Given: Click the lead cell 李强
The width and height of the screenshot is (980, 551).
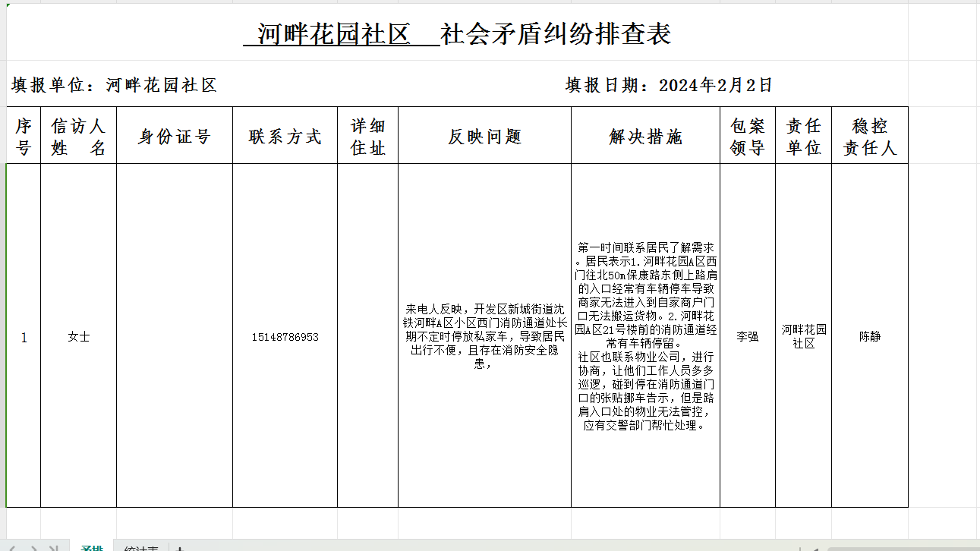Looking at the screenshot, I should coord(748,336).
